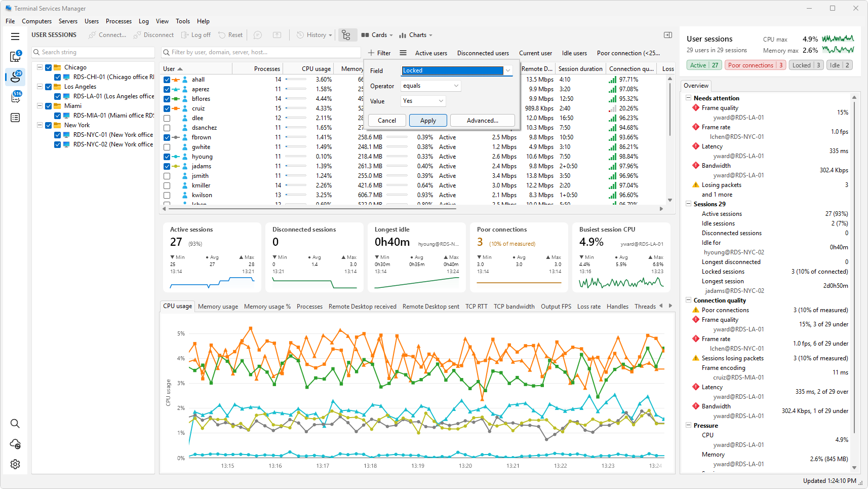Open the Processes view with badge 516

point(15,97)
